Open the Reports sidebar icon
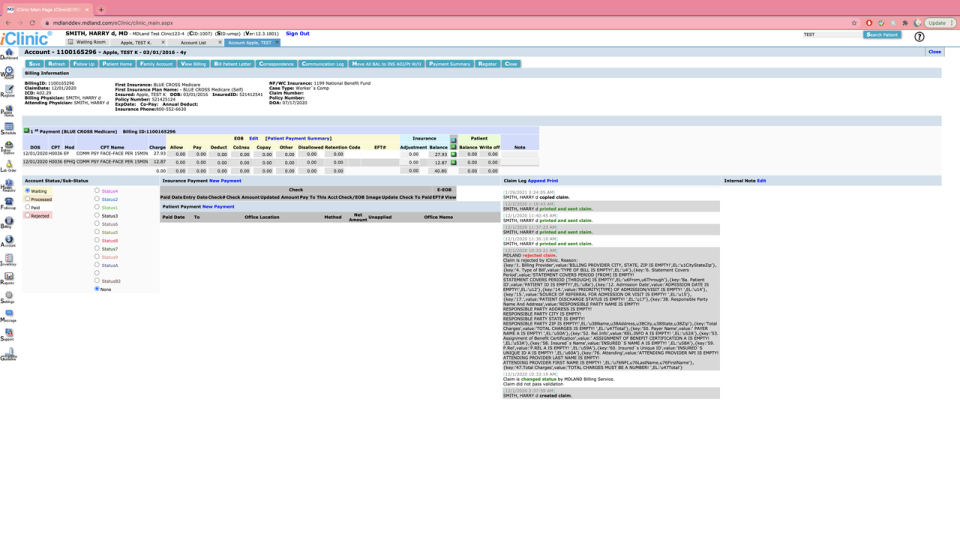Image resolution: width=960 pixels, height=540 pixels. click(9, 279)
